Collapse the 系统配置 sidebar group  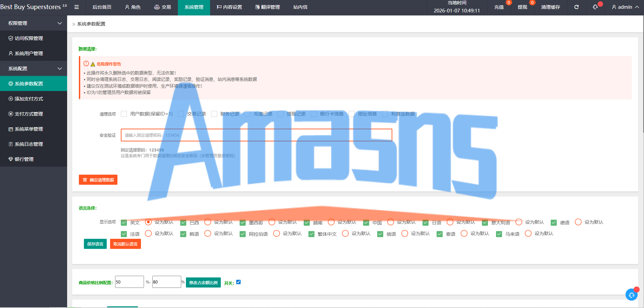click(x=34, y=69)
